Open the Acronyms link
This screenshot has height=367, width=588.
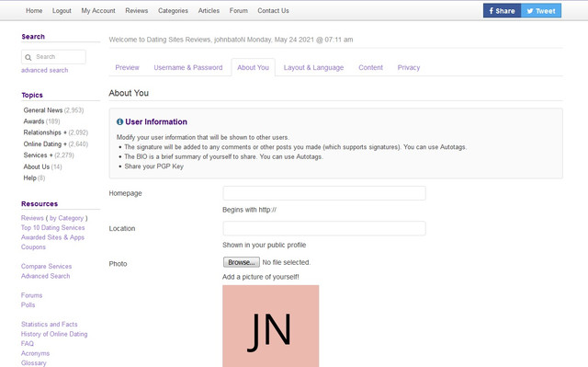tap(35, 353)
